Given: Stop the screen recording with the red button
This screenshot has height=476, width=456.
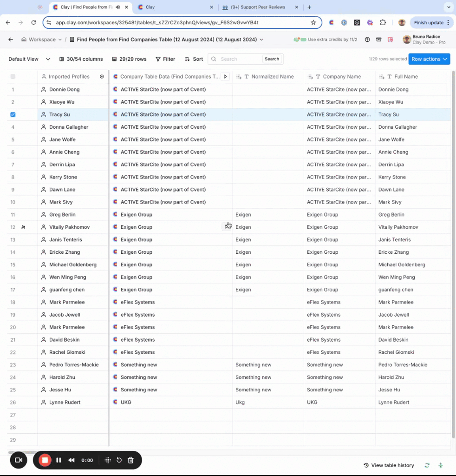Looking at the screenshot, I should click(x=45, y=460).
